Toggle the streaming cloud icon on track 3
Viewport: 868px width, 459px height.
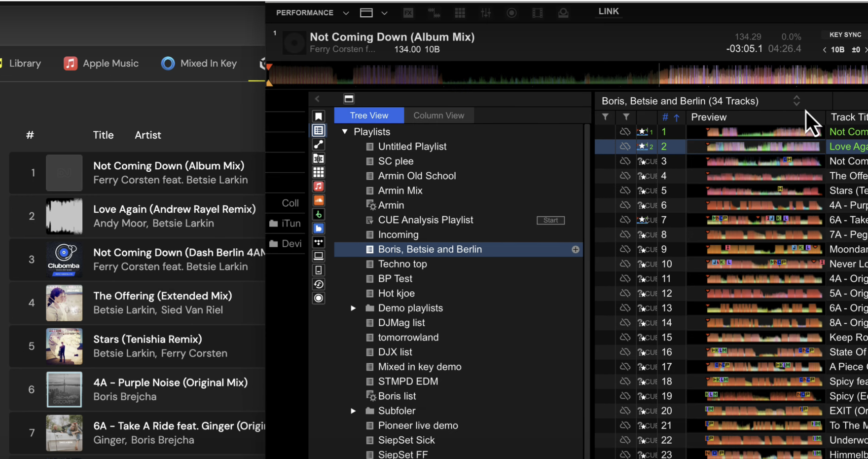click(x=625, y=161)
